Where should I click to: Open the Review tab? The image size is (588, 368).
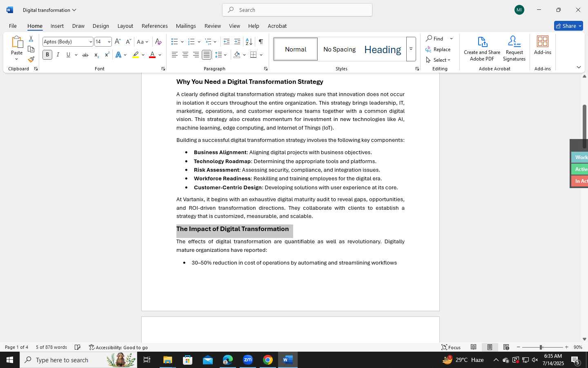pos(213,26)
